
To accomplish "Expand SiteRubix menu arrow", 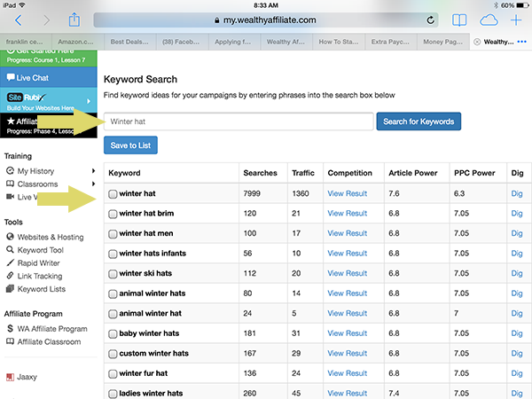I will tap(89, 101).
